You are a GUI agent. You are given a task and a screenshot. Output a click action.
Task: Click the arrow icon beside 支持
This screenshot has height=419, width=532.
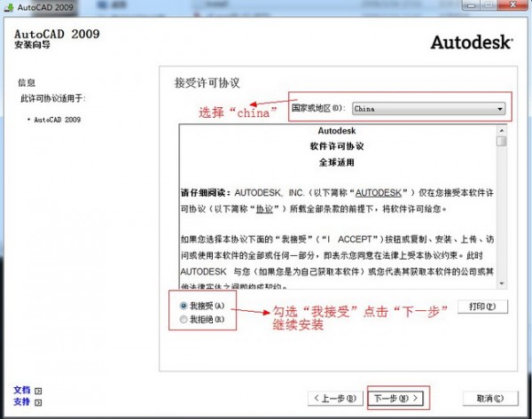(38, 403)
